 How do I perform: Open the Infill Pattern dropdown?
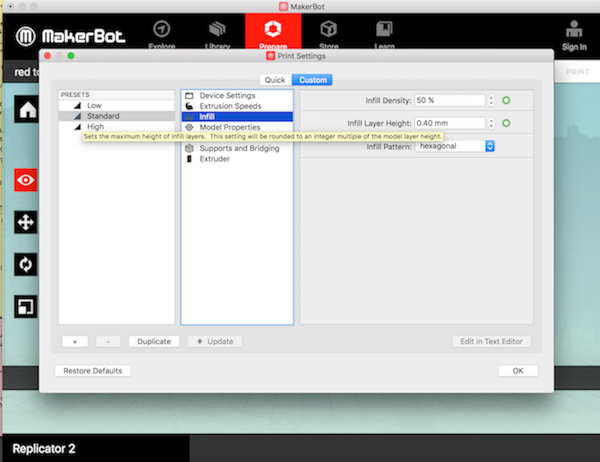click(x=455, y=146)
